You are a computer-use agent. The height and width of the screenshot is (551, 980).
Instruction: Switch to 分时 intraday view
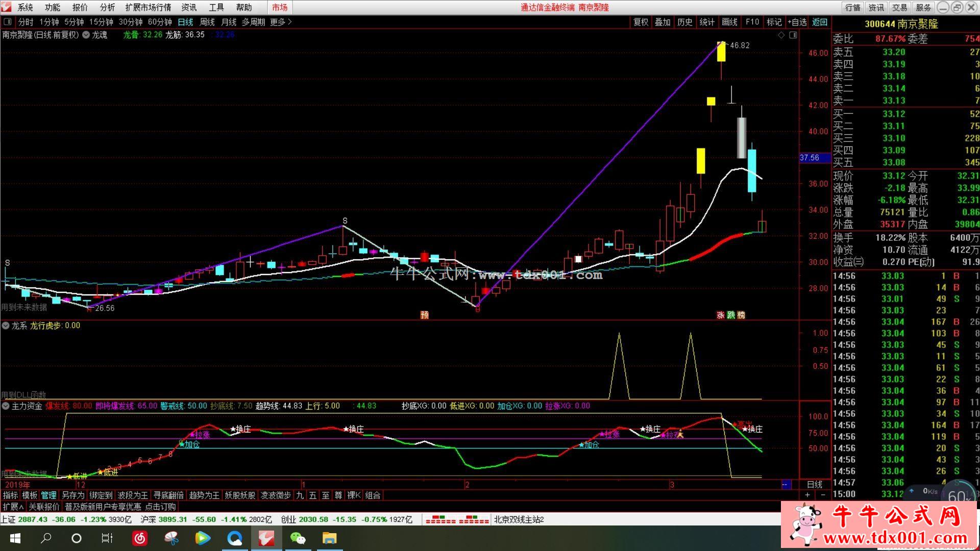pyautogui.click(x=26, y=22)
